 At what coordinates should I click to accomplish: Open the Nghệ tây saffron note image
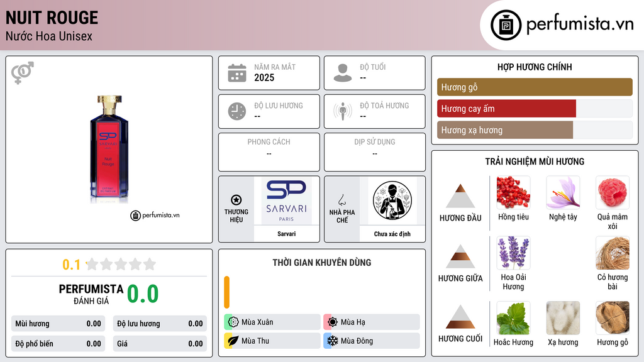[563, 192]
